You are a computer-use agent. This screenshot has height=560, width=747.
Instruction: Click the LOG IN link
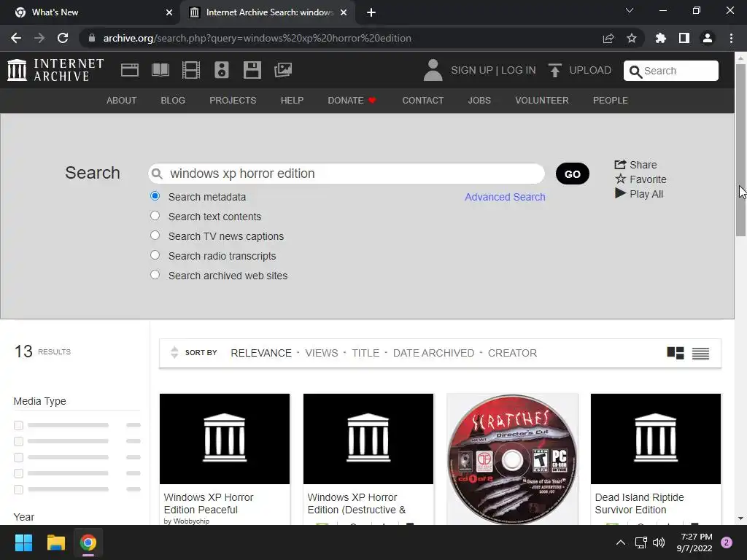(x=519, y=70)
